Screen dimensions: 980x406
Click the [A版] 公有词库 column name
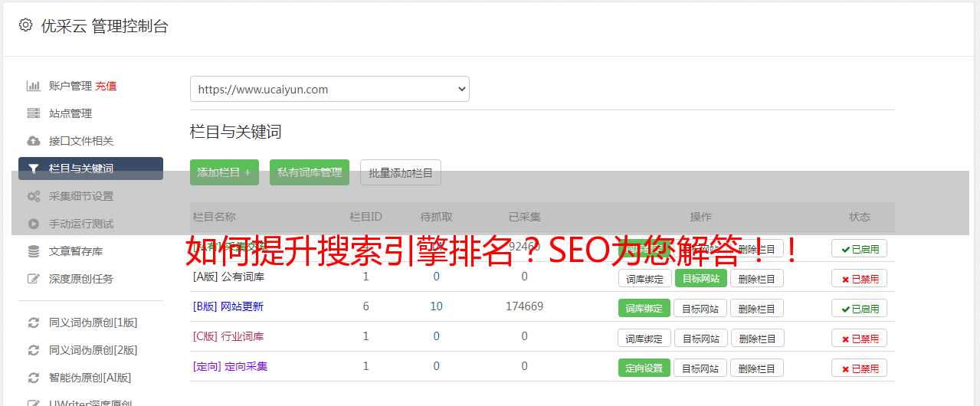228,277
